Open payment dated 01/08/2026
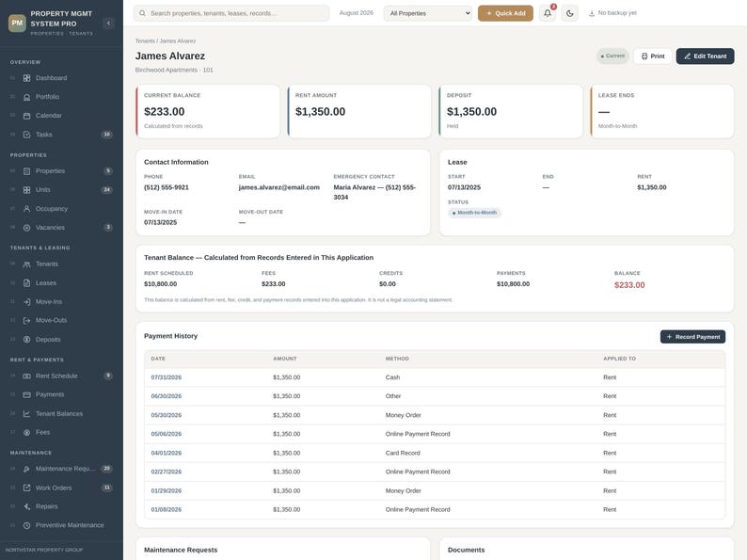Viewport: 747px width, 560px height. (167, 509)
